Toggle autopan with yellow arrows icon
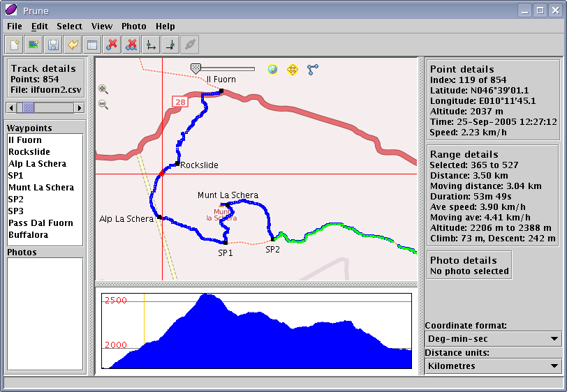Image resolution: width=567 pixels, height=392 pixels. [x=293, y=69]
